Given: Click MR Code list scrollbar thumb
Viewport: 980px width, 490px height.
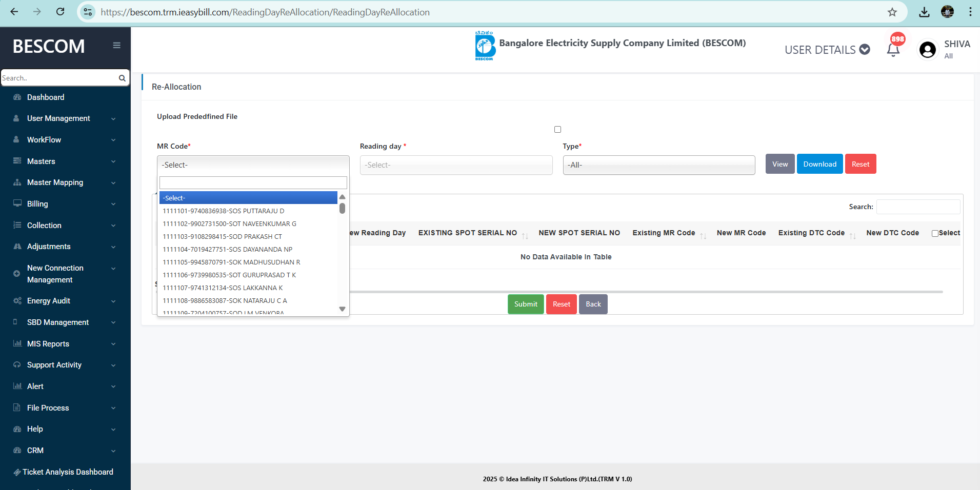Looking at the screenshot, I should (x=342, y=208).
